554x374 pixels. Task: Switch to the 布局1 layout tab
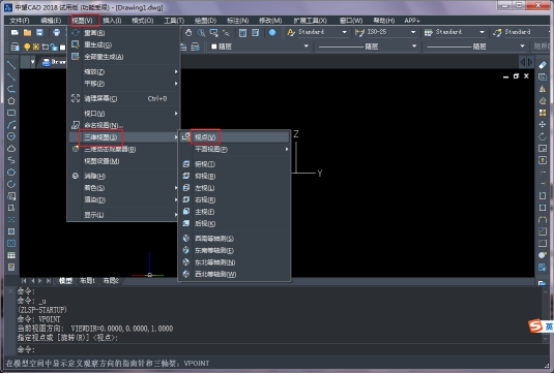pyautogui.click(x=88, y=281)
